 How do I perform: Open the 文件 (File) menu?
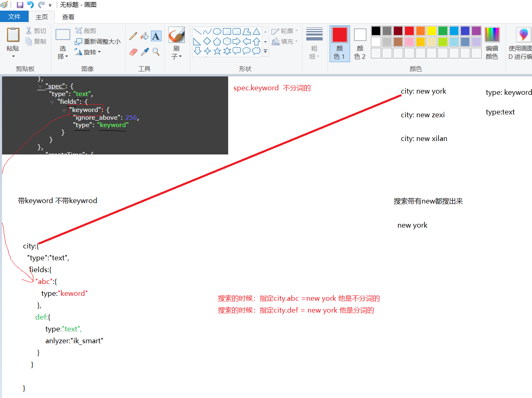[14, 17]
